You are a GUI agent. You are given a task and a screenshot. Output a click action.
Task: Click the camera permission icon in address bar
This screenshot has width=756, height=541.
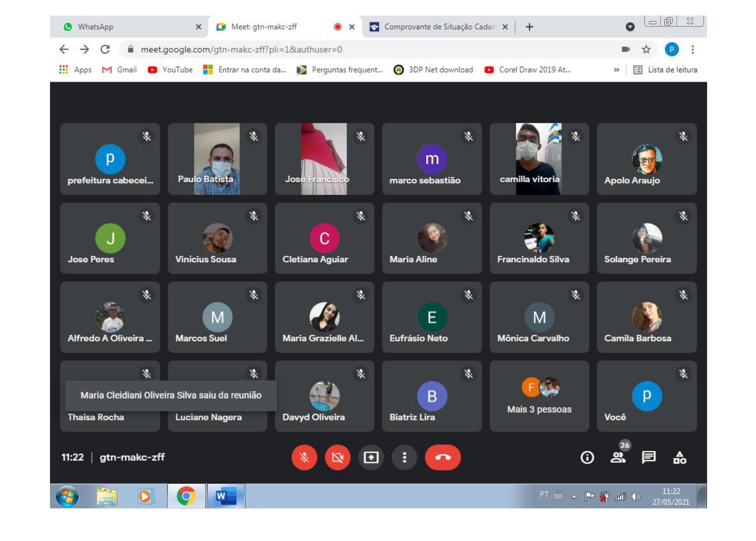coord(626,49)
